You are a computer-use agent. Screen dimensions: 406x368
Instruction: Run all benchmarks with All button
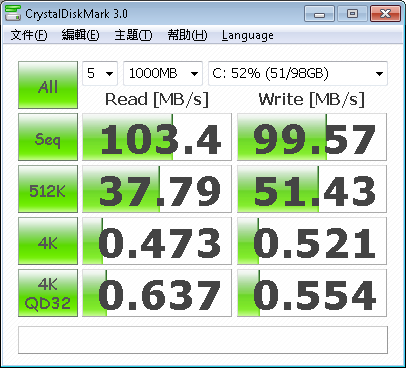pos(48,85)
